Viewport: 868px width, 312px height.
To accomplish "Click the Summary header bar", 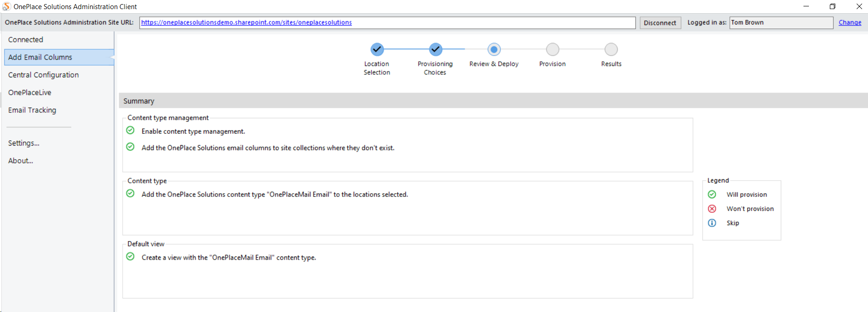I will [494, 101].
